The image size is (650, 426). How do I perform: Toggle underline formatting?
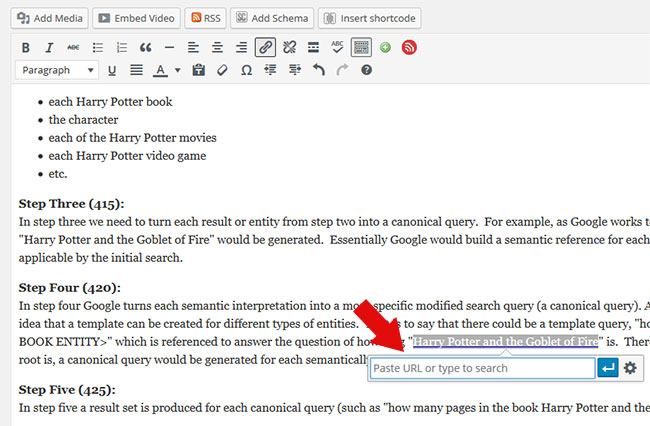112,70
